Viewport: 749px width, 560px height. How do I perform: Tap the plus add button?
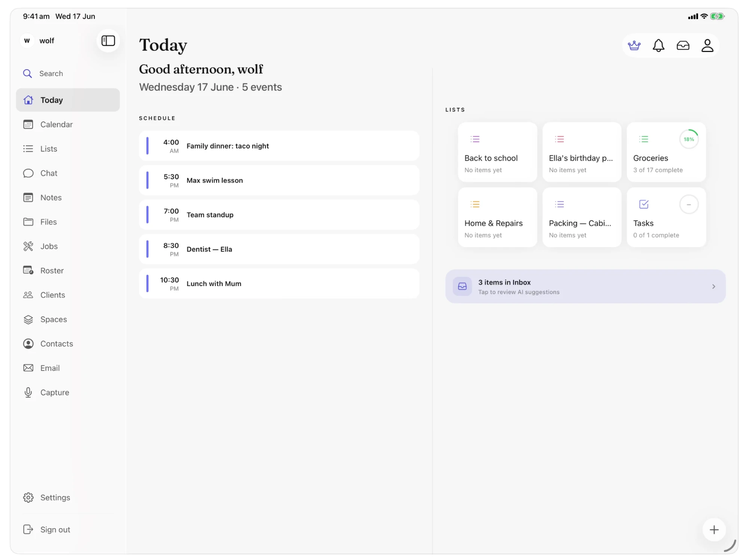714,530
